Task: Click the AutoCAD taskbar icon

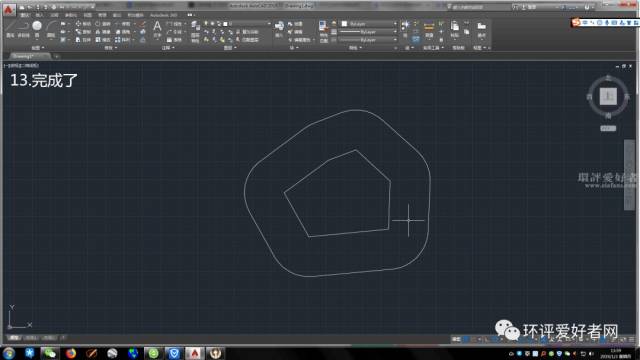Action: click(x=195, y=353)
